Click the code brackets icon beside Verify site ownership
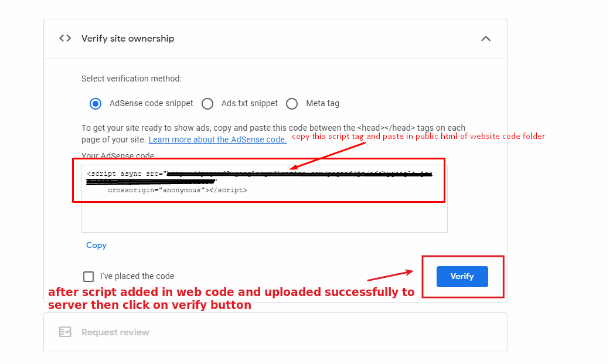613x364 pixels. point(64,38)
